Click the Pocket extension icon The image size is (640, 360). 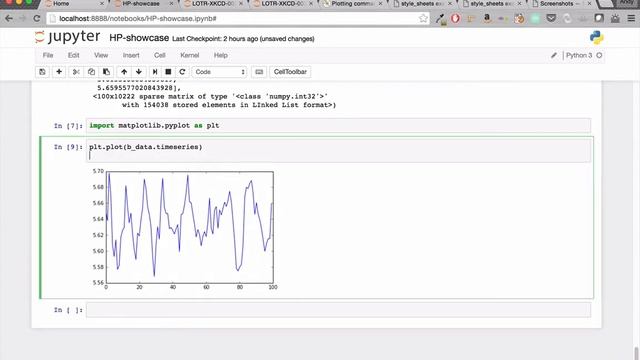coord(551,18)
